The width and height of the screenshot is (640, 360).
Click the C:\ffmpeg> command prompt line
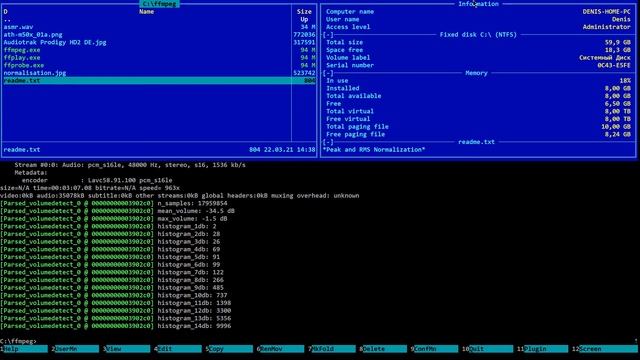(18, 341)
